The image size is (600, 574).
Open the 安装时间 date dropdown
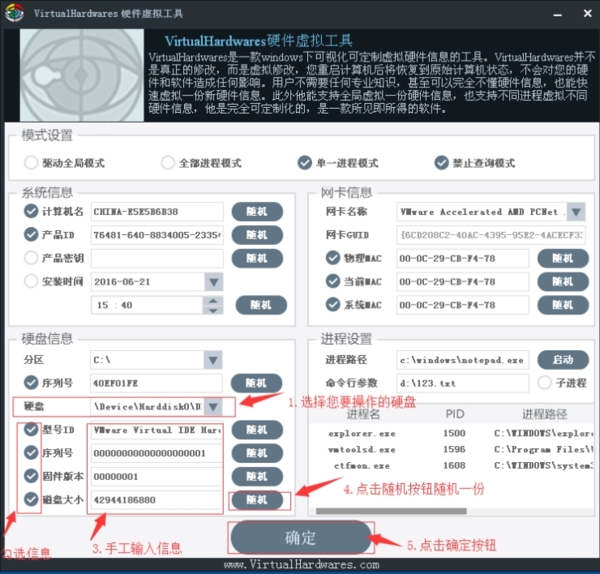pyautogui.click(x=214, y=282)
